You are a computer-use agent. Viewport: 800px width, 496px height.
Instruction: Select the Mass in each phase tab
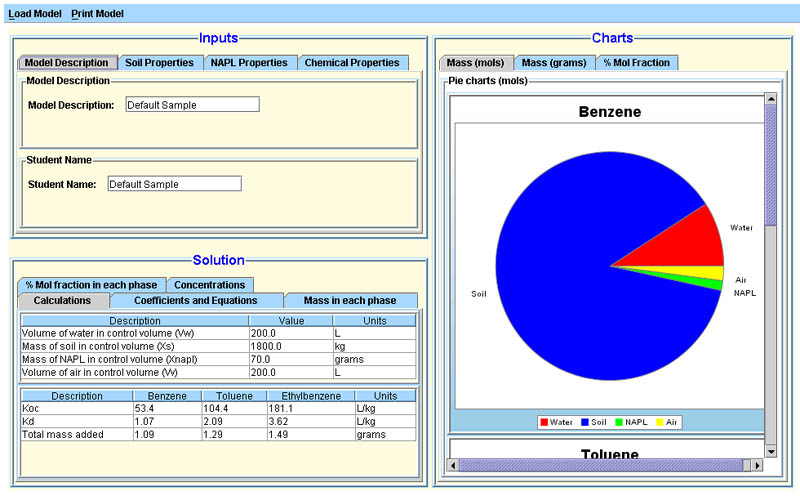[x=350, y=300]
